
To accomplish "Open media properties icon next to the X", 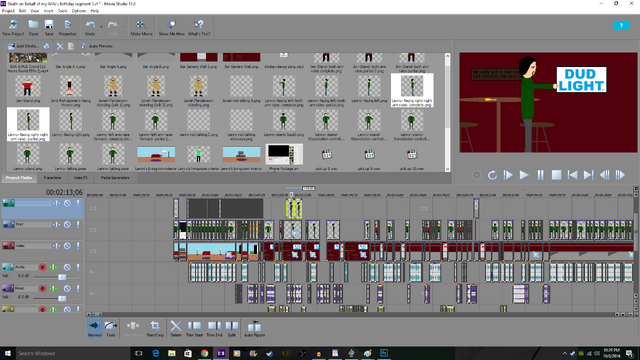I will click(x=71, y=46).
